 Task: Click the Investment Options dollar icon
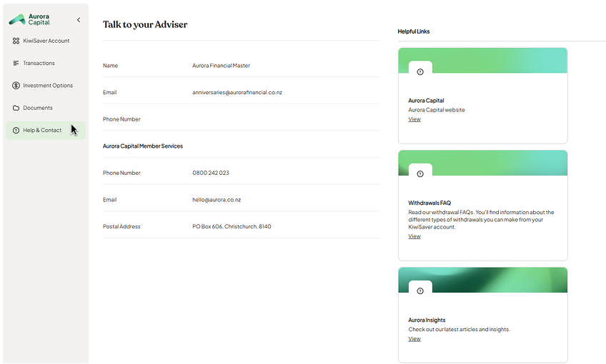pos(16,86)
